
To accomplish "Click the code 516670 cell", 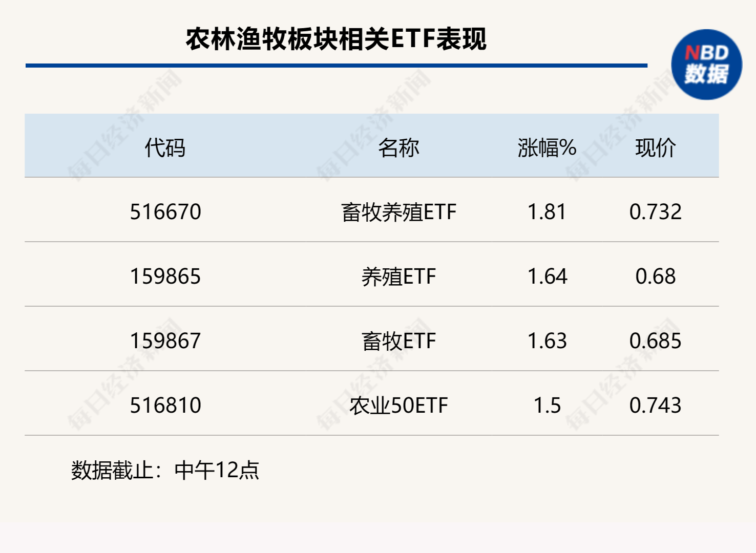I will (165, 212).
